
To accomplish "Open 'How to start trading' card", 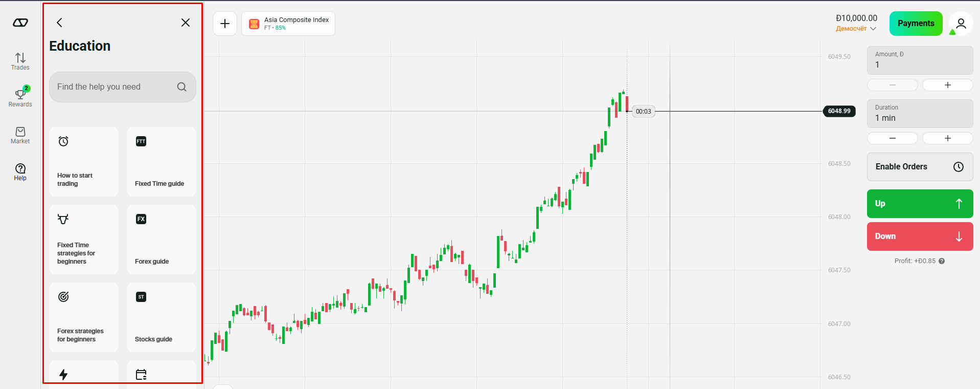I will [84, 162].
